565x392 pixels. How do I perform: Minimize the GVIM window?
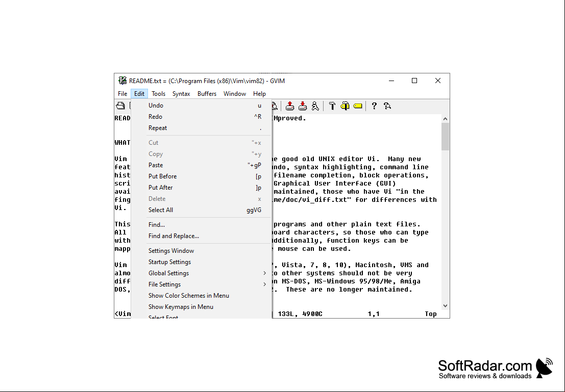tap(391, 81)
